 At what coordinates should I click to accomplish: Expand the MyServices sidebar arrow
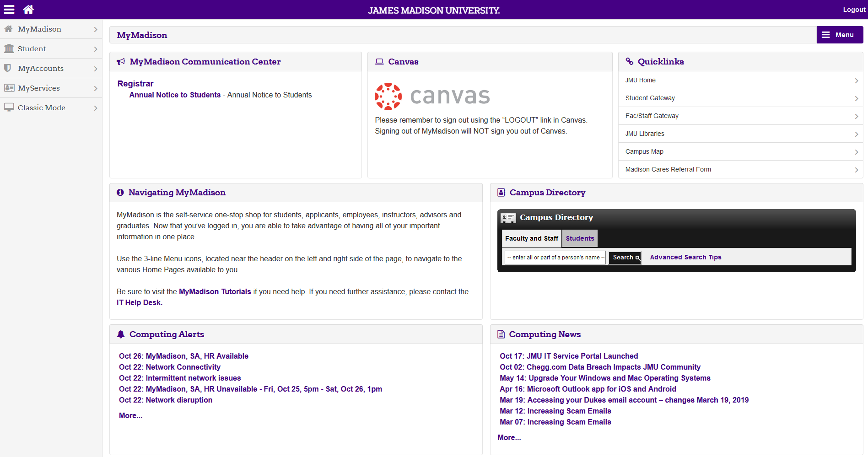(96, 88)
